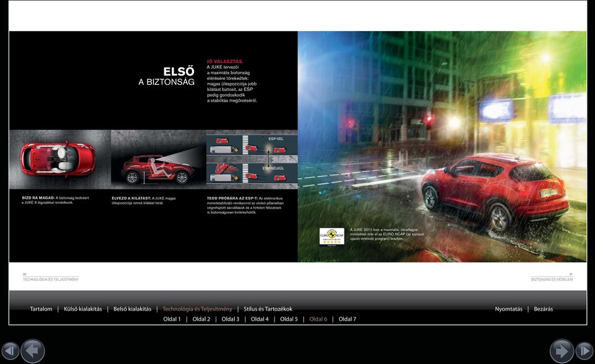595x364 pixels.
Task: Click the Nyomtatás print link
Action: [508, 309]
